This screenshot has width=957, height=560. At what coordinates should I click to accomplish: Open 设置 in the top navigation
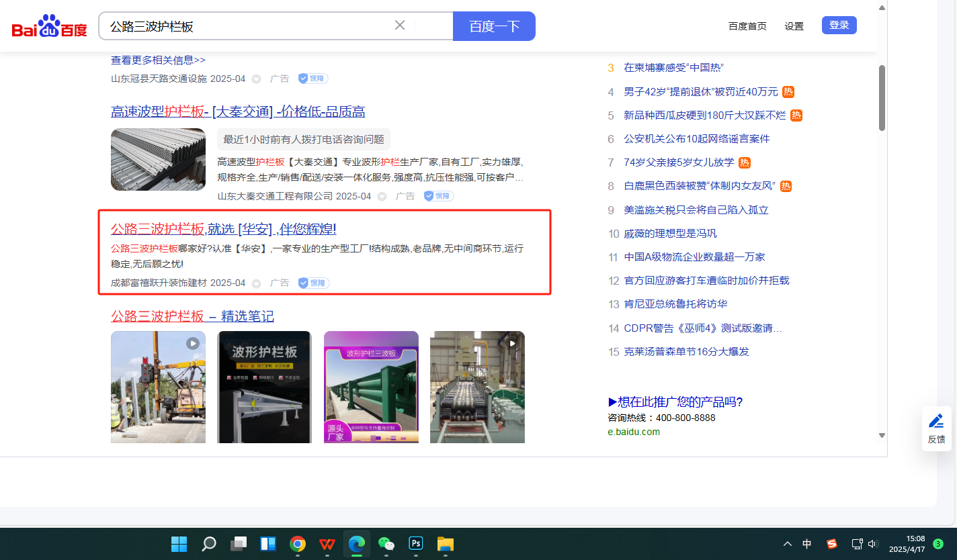794,26
